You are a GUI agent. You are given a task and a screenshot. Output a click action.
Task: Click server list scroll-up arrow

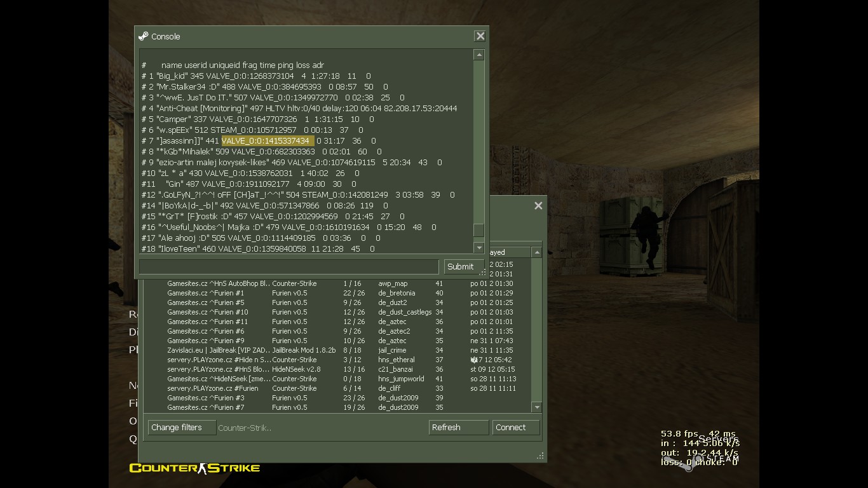coord(537,252)
